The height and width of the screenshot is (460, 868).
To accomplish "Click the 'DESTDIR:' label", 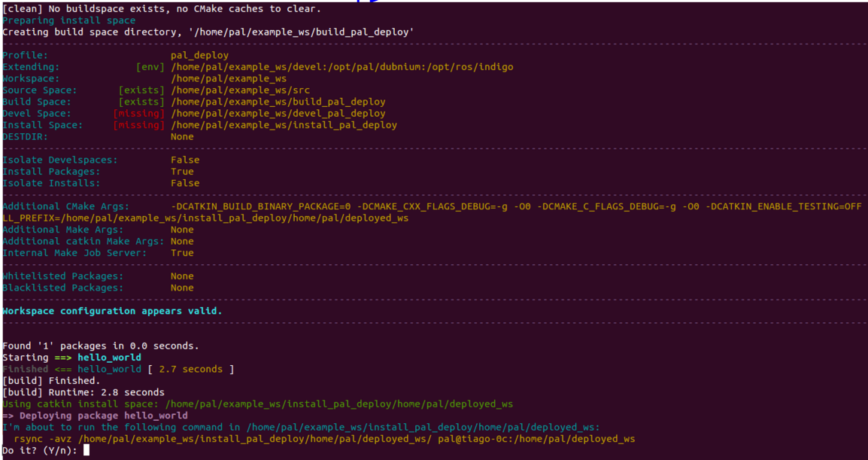I will pyautogui.click(x=26, y=137).
